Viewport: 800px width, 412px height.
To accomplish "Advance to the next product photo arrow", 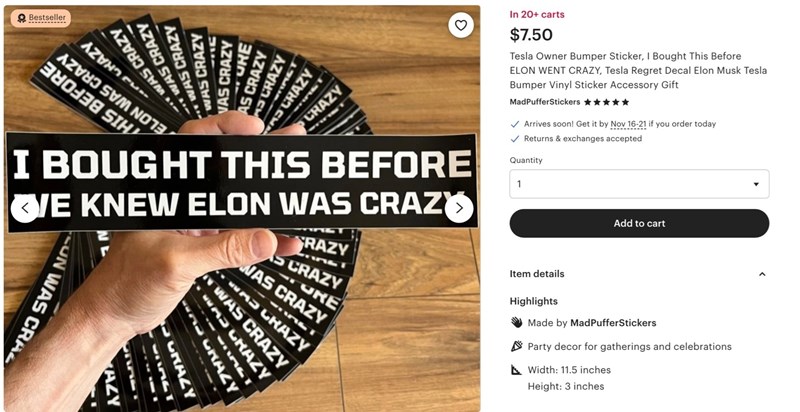I will tap(459, 208).
